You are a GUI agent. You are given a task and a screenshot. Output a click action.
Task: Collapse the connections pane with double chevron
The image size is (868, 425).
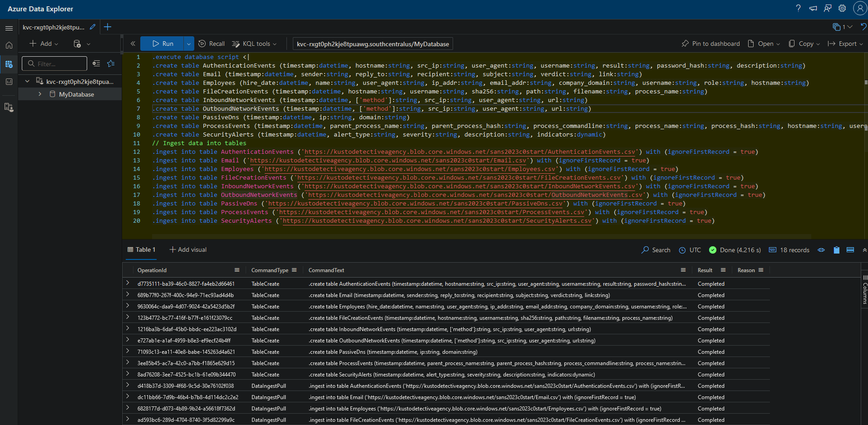[133, 44]
